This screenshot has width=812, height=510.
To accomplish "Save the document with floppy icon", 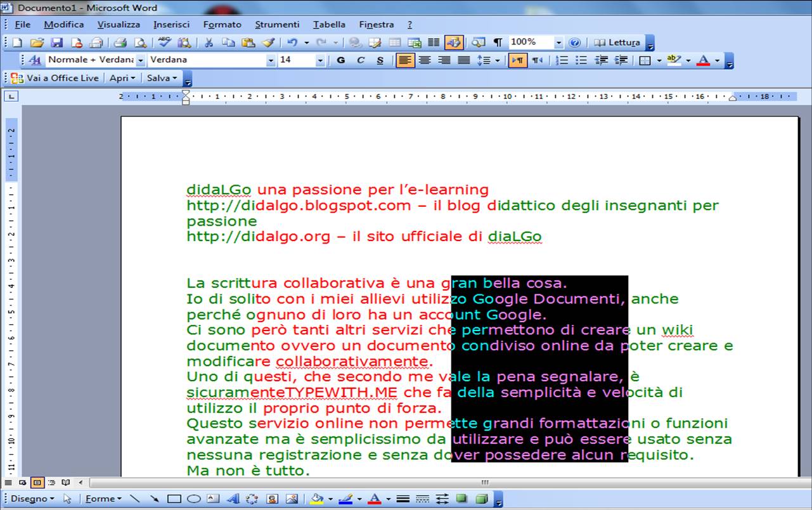I will (x=56, y=43).
